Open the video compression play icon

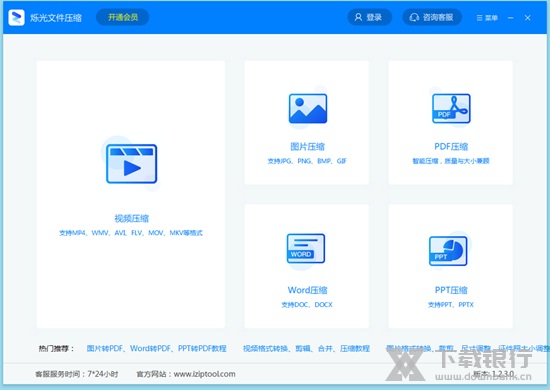click(132, 164)
